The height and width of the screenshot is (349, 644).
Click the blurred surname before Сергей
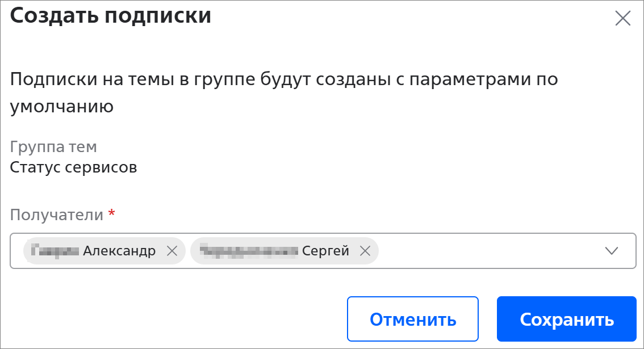[249, 250]
